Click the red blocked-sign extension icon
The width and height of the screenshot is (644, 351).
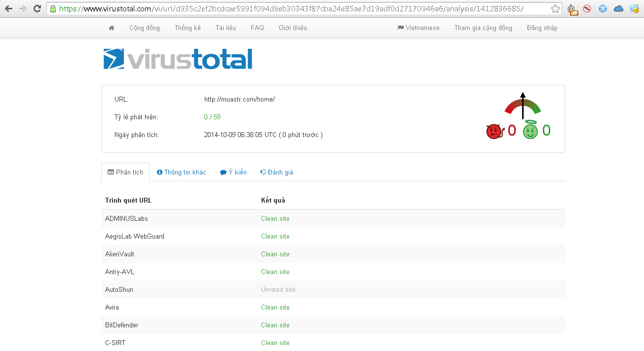587,8
